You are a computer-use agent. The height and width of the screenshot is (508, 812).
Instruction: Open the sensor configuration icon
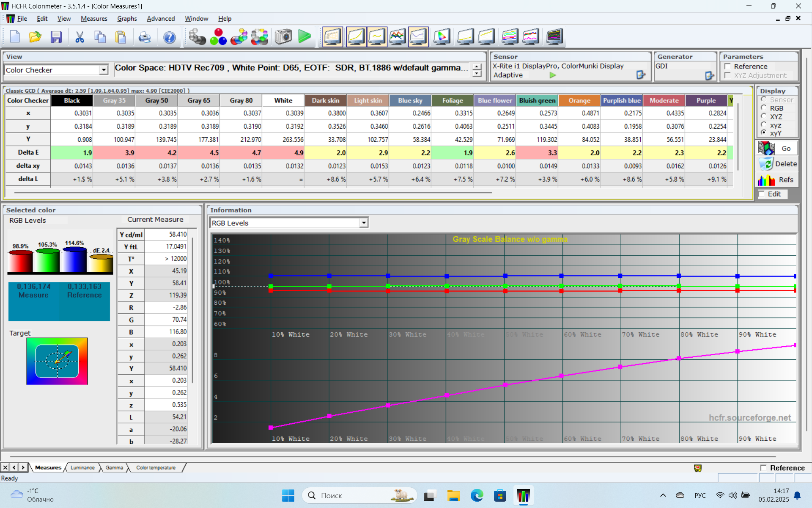[x=640, y=75]
